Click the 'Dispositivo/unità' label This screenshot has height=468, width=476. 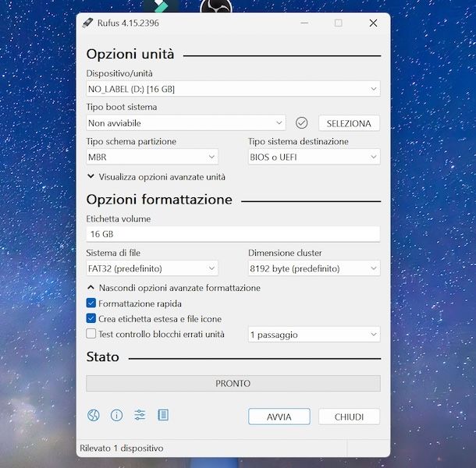119,73
